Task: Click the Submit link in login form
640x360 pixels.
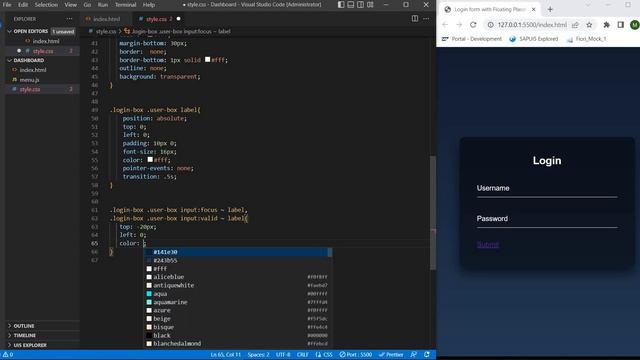Action: pyautogui.click(x=487, y=245)
